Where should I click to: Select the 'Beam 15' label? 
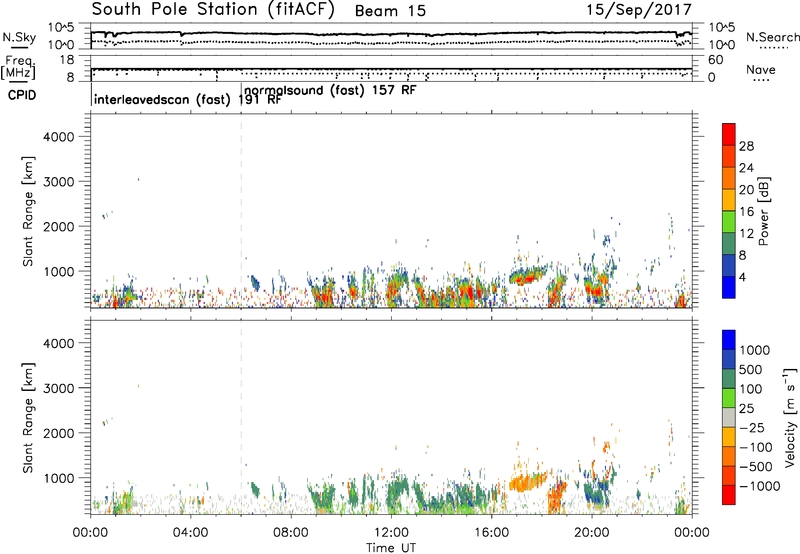[390, 11]
